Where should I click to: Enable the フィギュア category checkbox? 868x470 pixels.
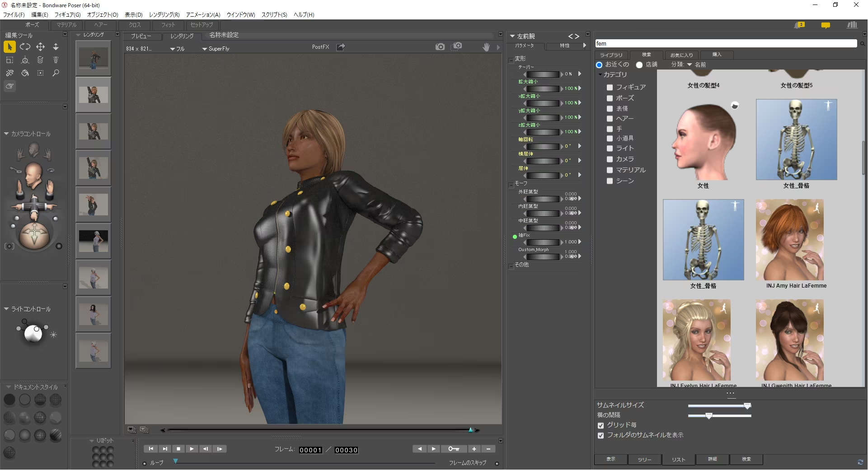point(610,88)
